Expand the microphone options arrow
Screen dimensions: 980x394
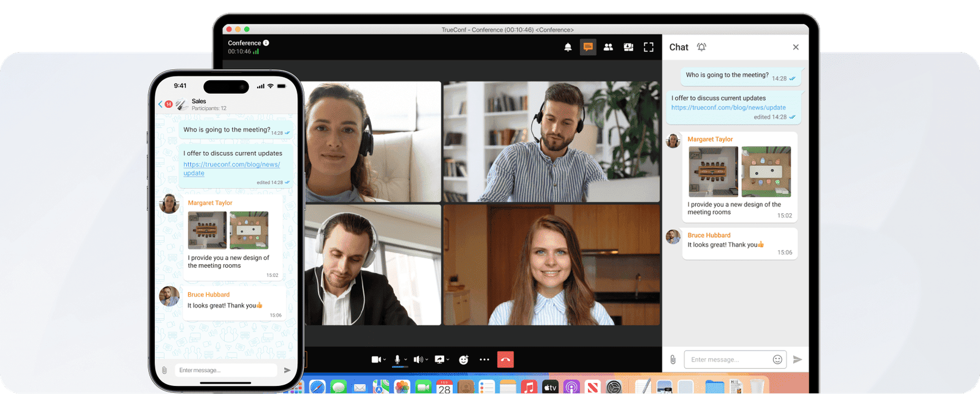pyautogui.click(x=405, y=360)
